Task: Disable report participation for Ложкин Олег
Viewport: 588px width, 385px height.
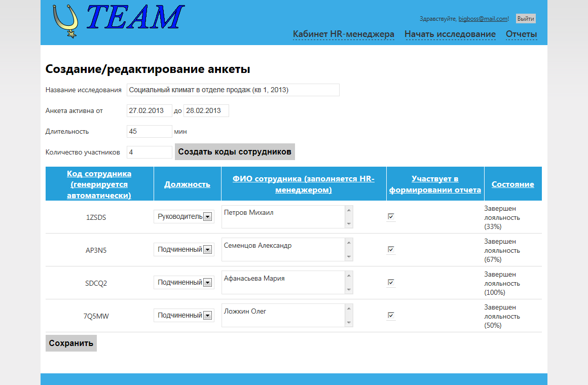Action: [x=391, y=315]
